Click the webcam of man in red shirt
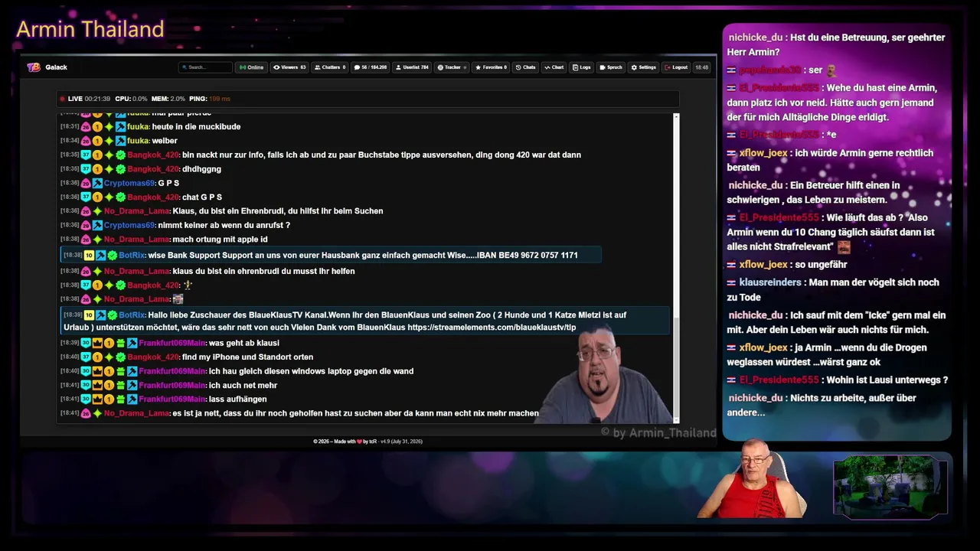Image resolution: width=980 pixels, height=551 pixels. (x=752, y=478)
